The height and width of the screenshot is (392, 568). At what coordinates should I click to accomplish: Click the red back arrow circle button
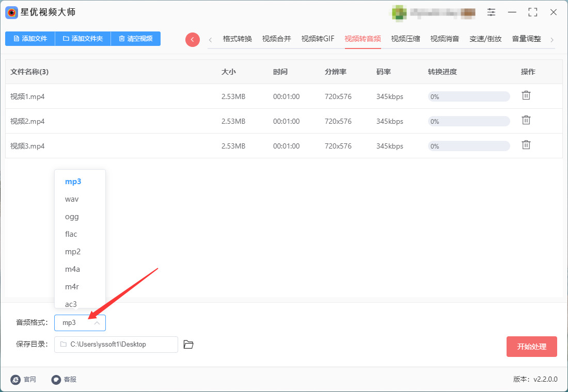click(x=193, y=39)
